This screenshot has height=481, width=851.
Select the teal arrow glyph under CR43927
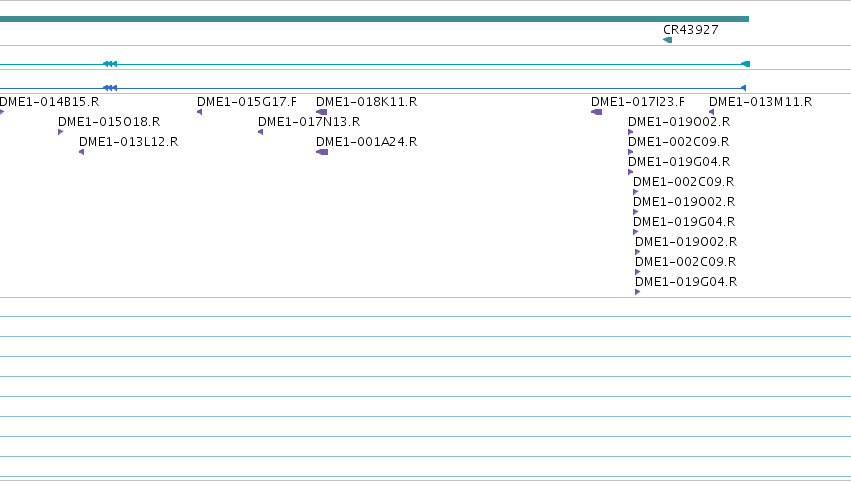668,40
